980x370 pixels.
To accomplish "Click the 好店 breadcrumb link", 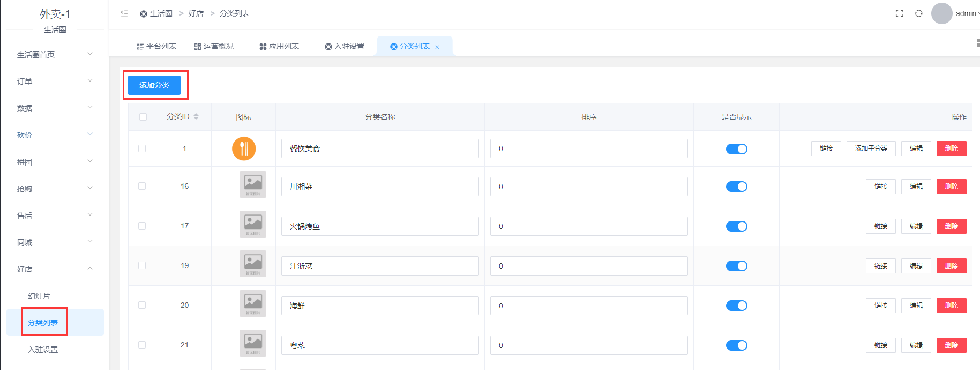I will click(196, 13).
